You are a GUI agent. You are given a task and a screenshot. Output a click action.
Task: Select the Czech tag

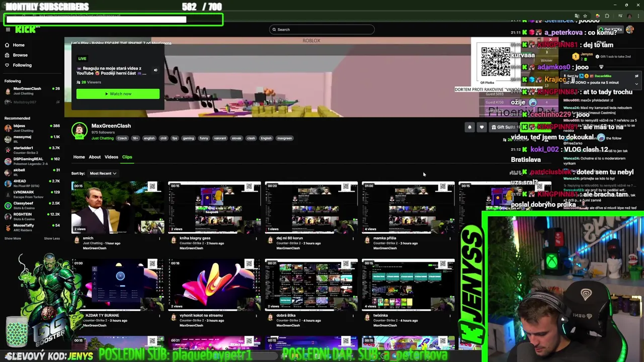coord(122,138)
